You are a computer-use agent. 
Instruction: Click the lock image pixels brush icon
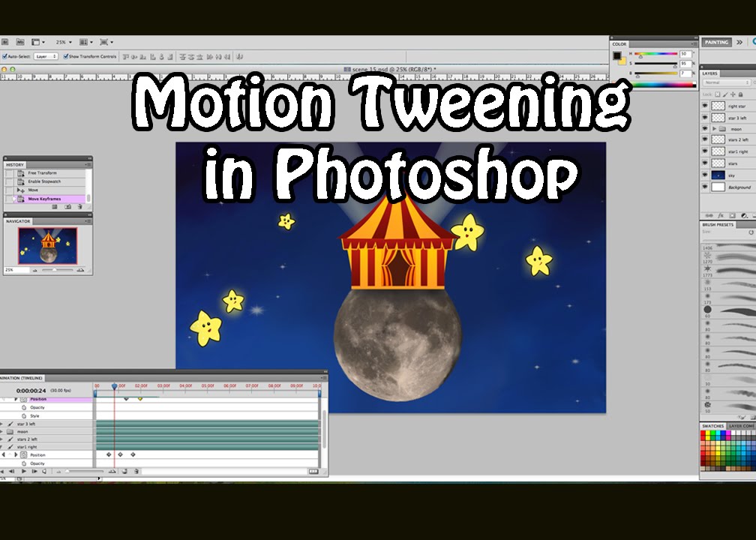point(725,94)
